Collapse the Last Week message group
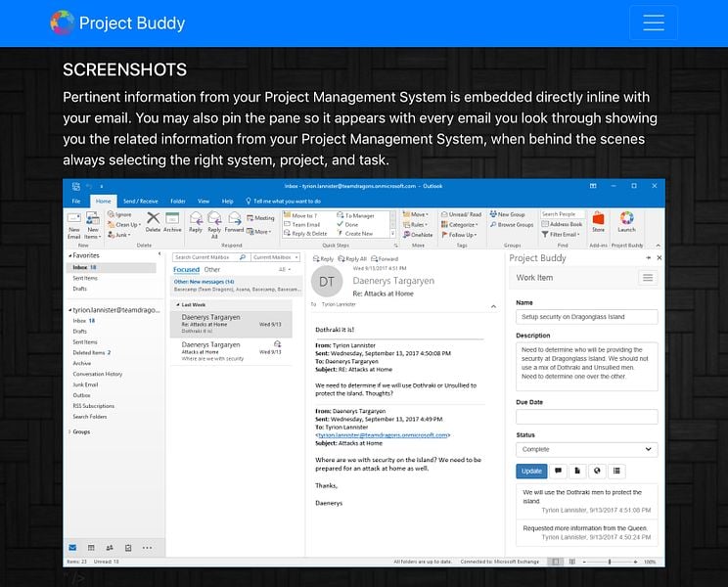This screenshot has width=728, height=587. coord(178,305)
